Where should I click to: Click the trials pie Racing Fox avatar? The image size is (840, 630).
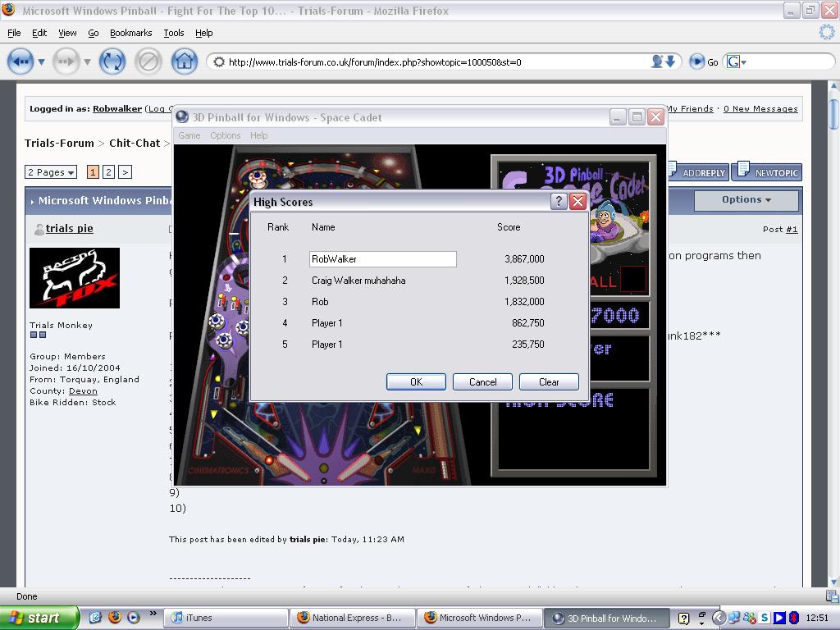[75, 278]
